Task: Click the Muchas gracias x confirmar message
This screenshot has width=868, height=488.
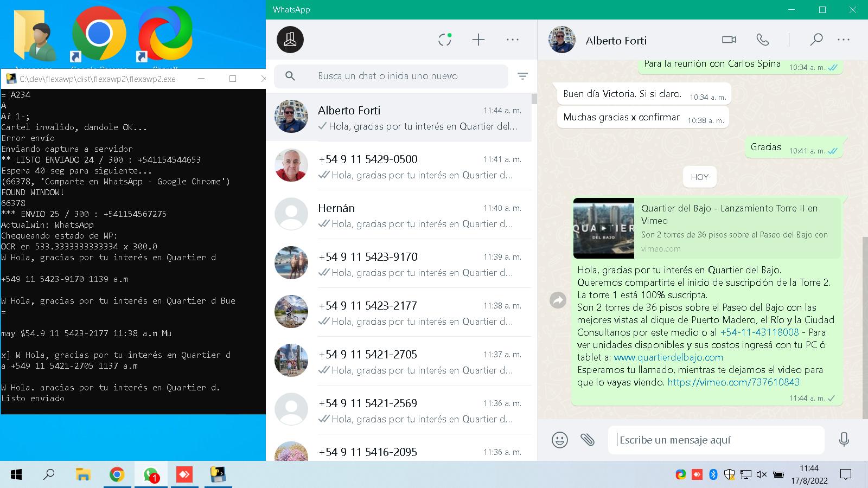Action: pyautogui.click(x=643, y=117)
